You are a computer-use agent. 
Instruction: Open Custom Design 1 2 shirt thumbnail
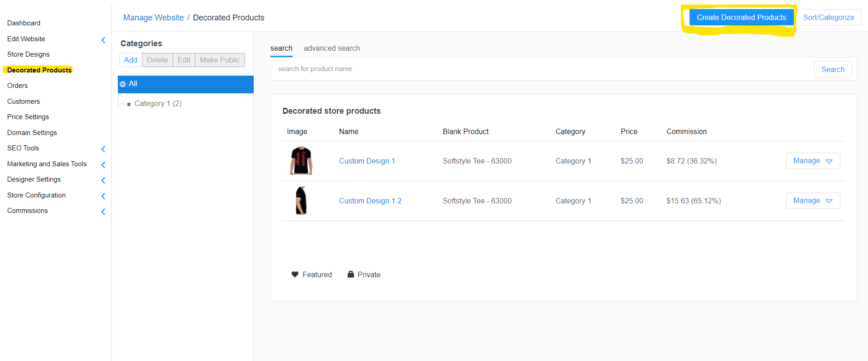[301, 201]
